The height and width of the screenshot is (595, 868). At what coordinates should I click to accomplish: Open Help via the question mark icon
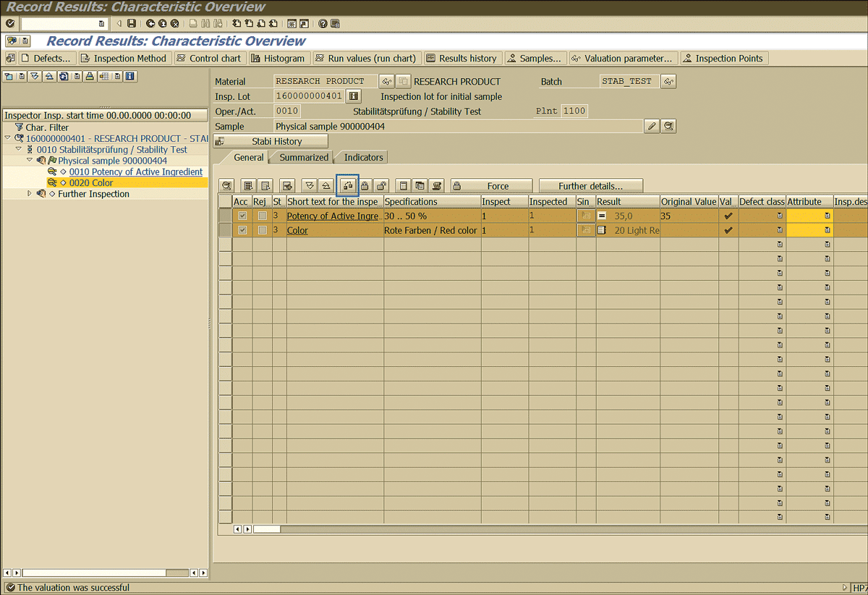point(323,24)
